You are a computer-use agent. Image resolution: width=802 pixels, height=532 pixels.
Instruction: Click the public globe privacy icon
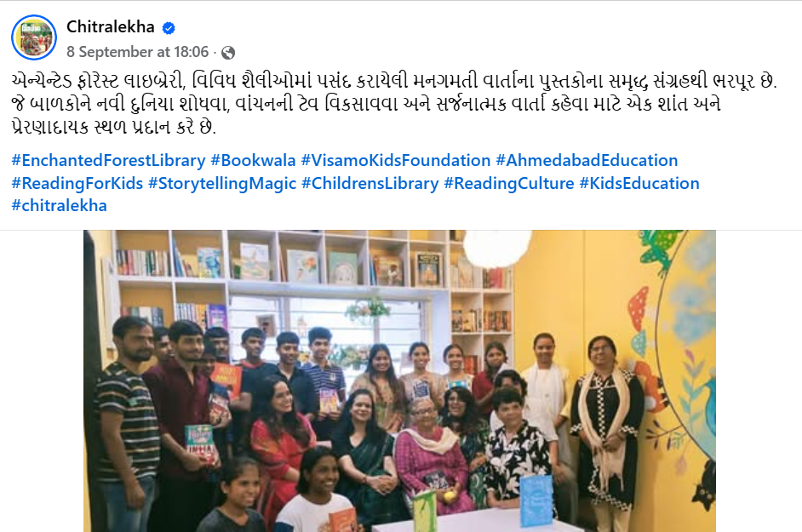tap(228, 53)
